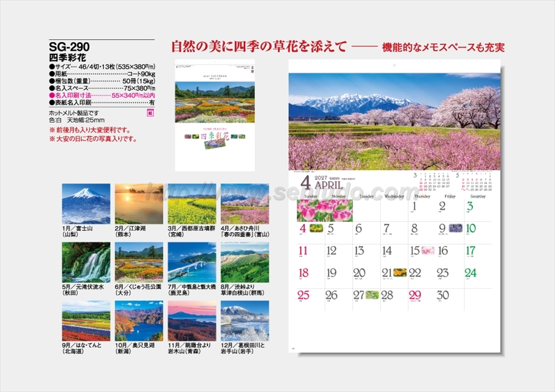Click the March 西都原古墳群 thumbnail
Viewport: 555px width, 392px height.
click(x=192, y=204)
